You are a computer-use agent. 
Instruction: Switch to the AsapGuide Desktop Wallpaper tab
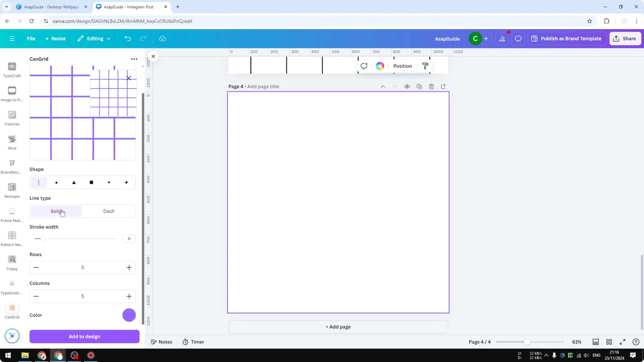coord(50,7)
